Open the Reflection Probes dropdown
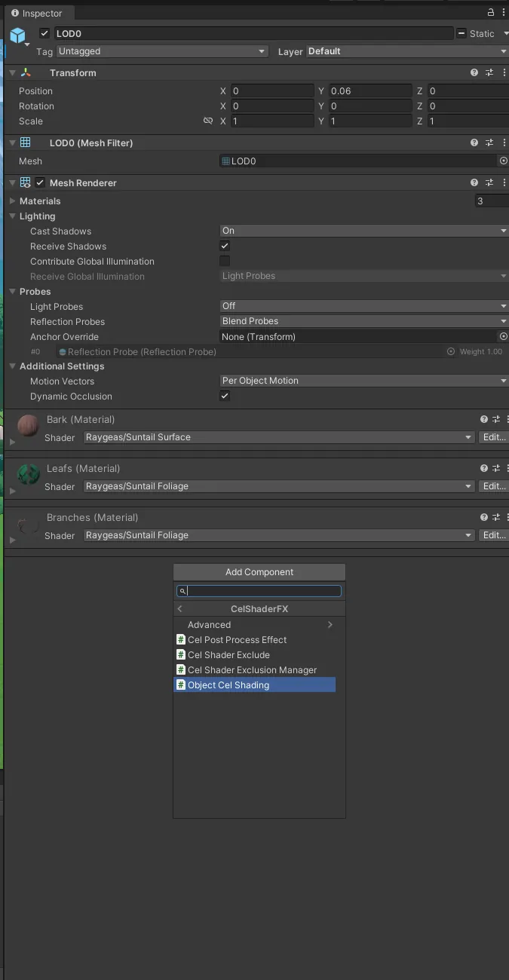 (x=364, y=321)
